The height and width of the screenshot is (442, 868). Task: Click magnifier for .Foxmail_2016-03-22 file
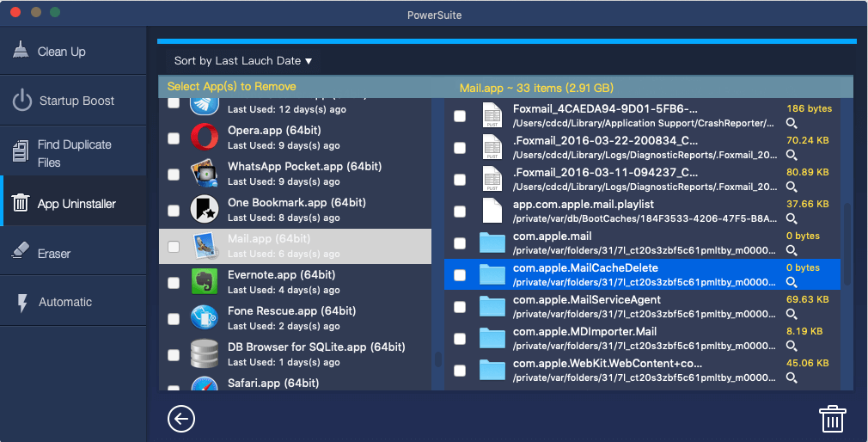[792, 155]
